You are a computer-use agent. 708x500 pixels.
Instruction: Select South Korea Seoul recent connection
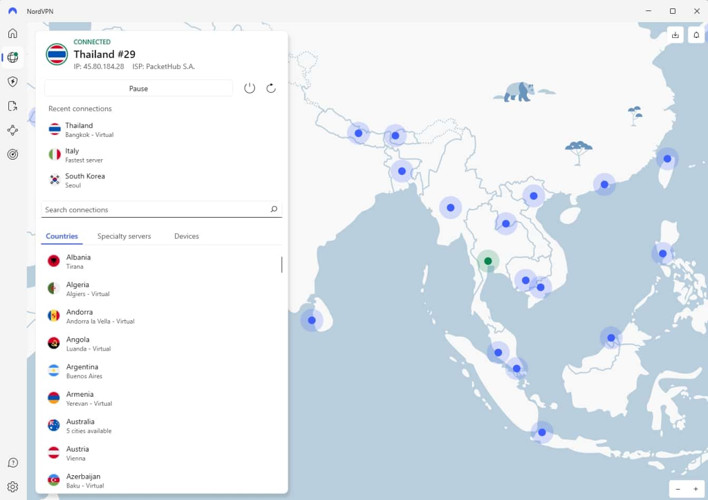click(x=85, y=180)
